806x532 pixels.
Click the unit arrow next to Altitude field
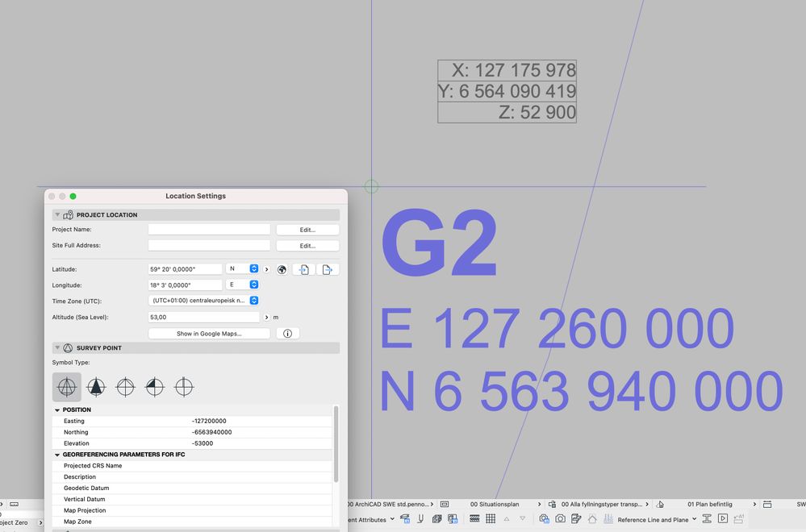[266, 318]
